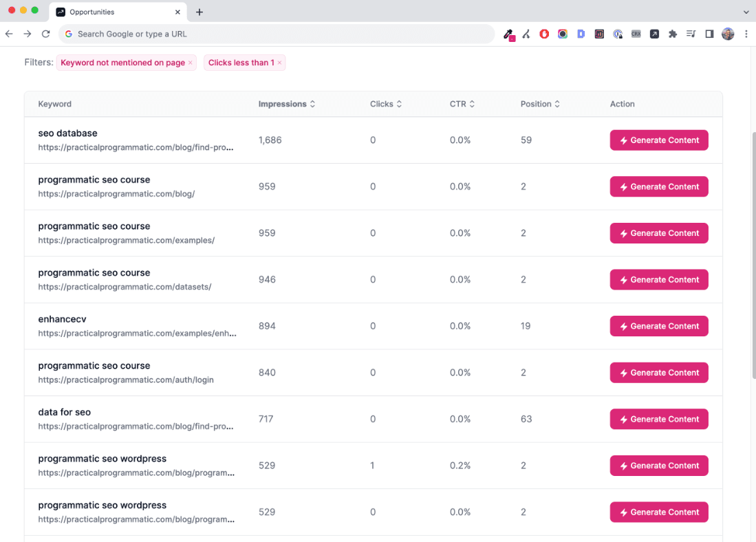Screen dimensions: 756x542
Task: Open a new browser tab
Action: pos(199,12)
